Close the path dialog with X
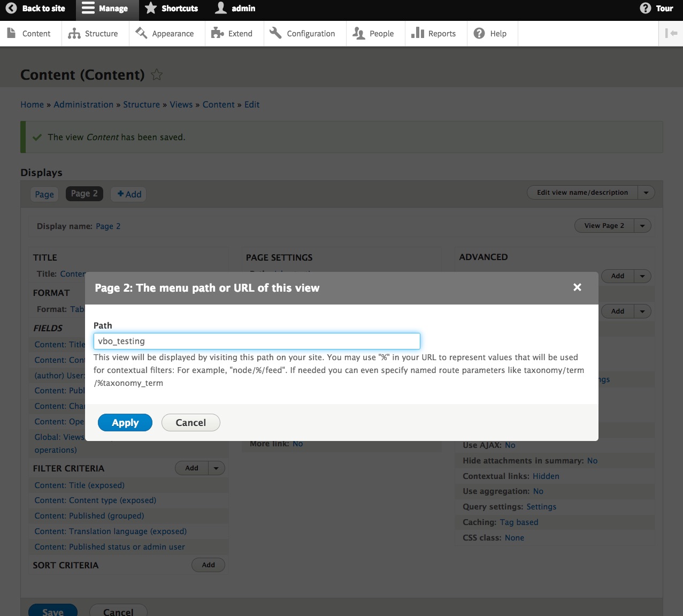The height and width of the screenshot is (616, 683). point(577,287)
